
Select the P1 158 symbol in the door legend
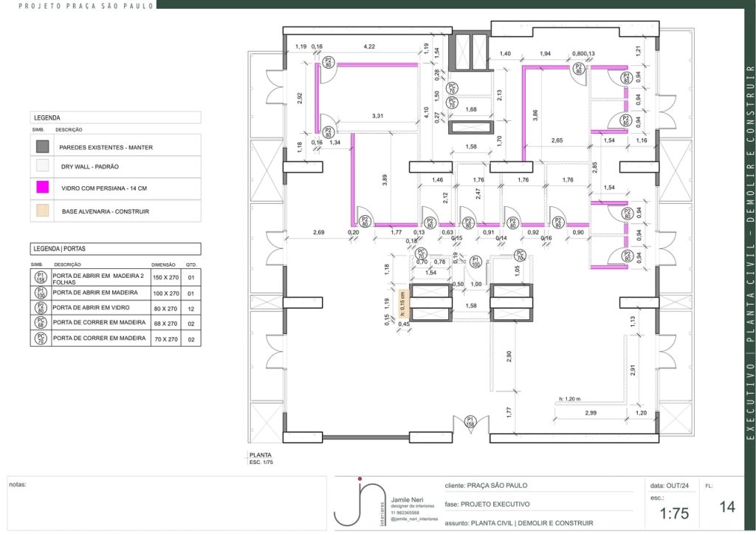click(x=41, y=279)
